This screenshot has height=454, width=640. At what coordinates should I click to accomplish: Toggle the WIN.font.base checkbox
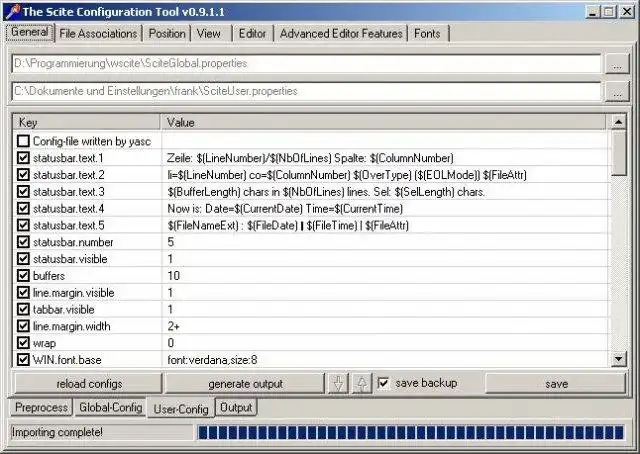coord(23,360)
